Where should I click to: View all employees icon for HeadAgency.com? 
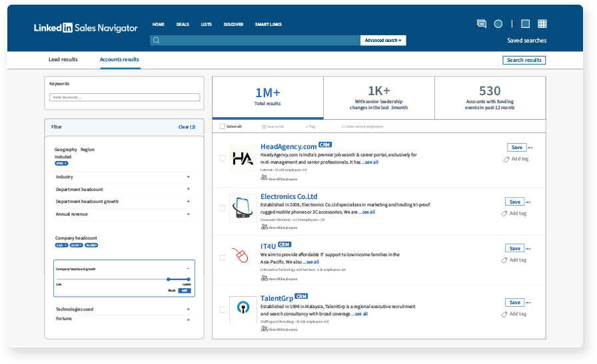click(264, 177)
